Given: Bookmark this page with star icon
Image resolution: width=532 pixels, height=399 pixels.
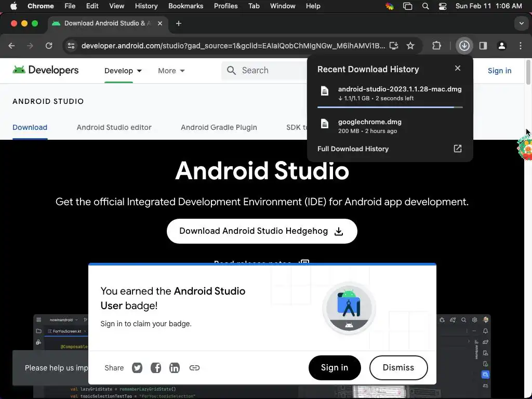Looking at the screenshot, I should 410,46.
